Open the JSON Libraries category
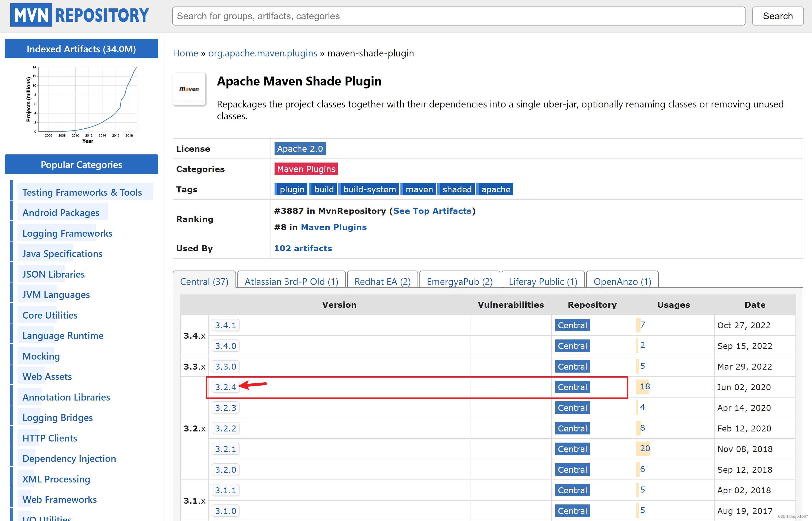Image resolution: width=812 pixels, height=521 pixels. coord(53,274)
